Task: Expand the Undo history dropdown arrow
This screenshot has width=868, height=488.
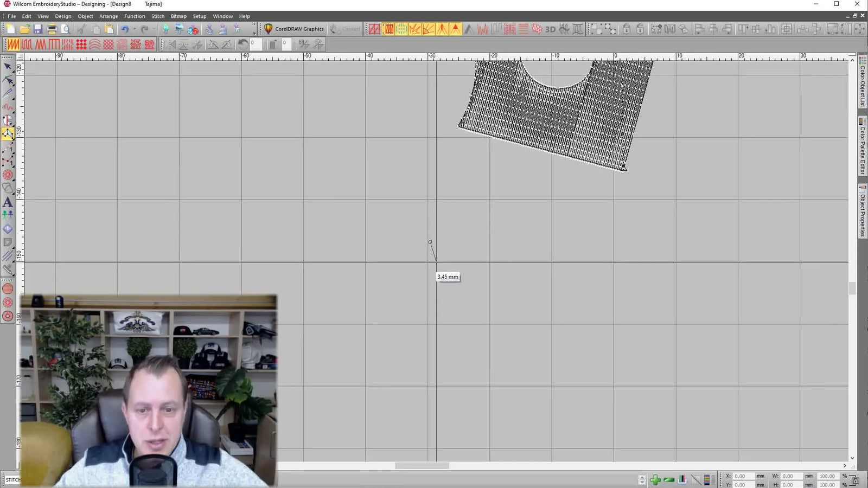Action: point(134,29)
